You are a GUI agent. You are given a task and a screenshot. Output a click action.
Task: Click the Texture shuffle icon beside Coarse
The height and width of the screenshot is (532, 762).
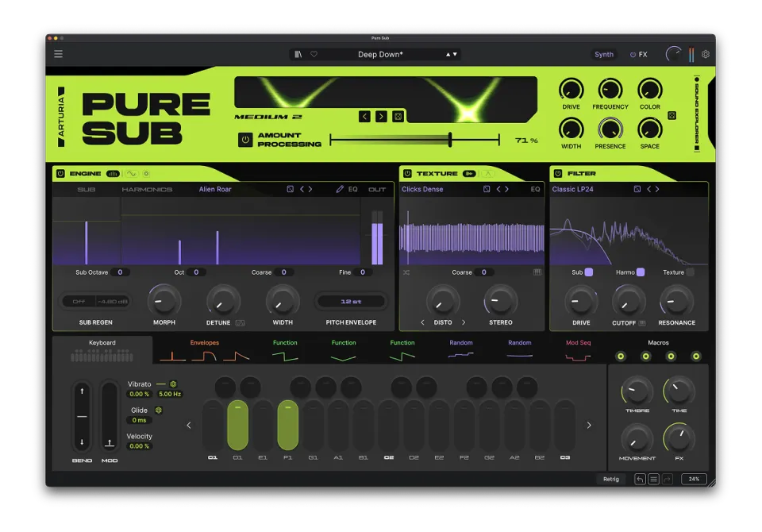coord(406,272)
